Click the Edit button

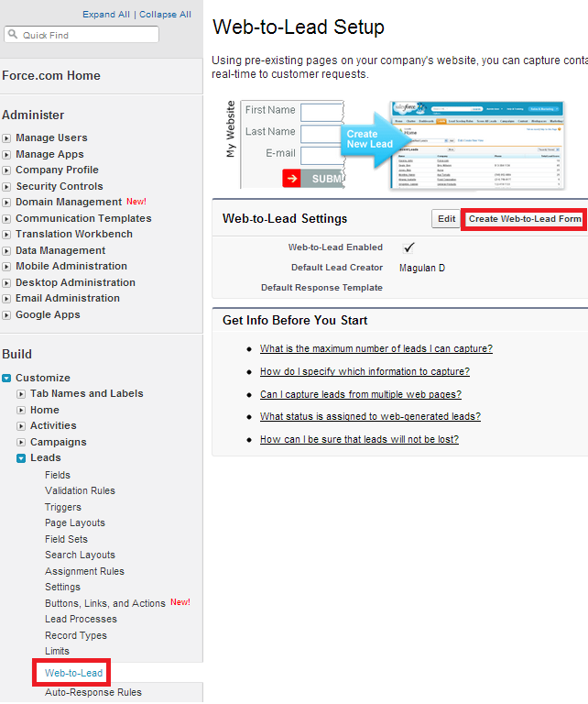click(x=446, y=219)
